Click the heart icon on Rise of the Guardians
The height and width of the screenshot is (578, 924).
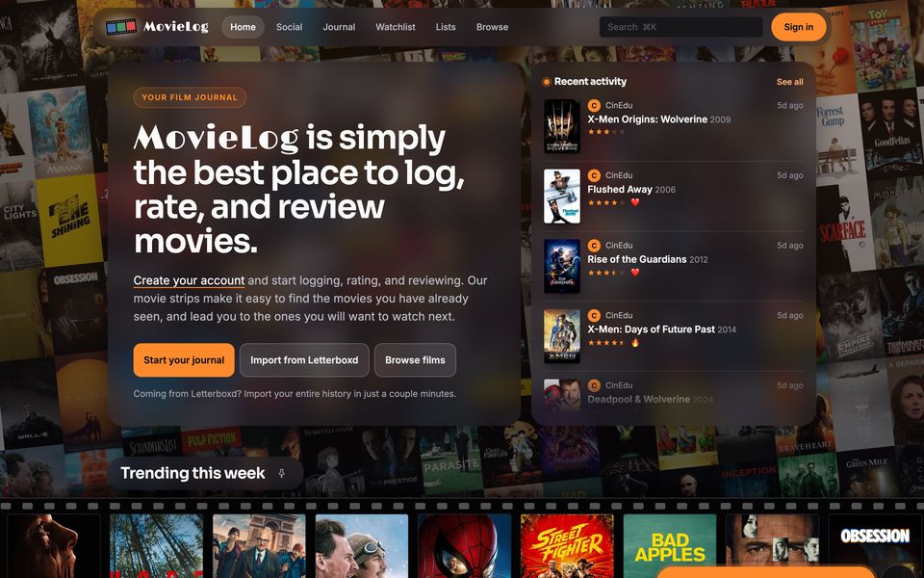[x=634, y=273]
